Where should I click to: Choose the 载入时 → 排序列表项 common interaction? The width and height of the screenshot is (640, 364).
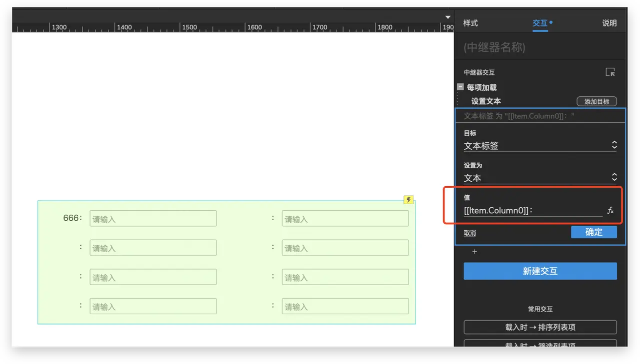pyautogui.click(x=540, y=327)
